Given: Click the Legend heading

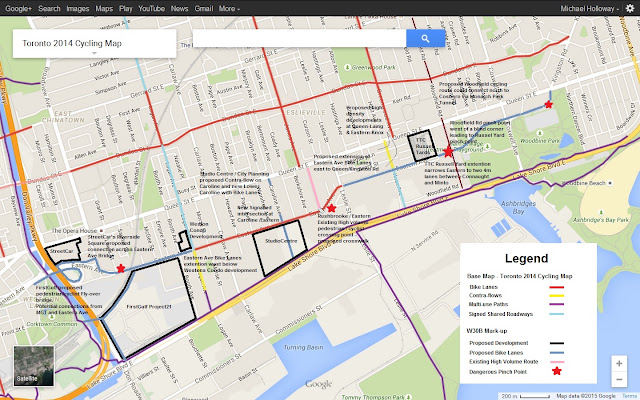Looking at the screenshot, I should click(526, 258).
